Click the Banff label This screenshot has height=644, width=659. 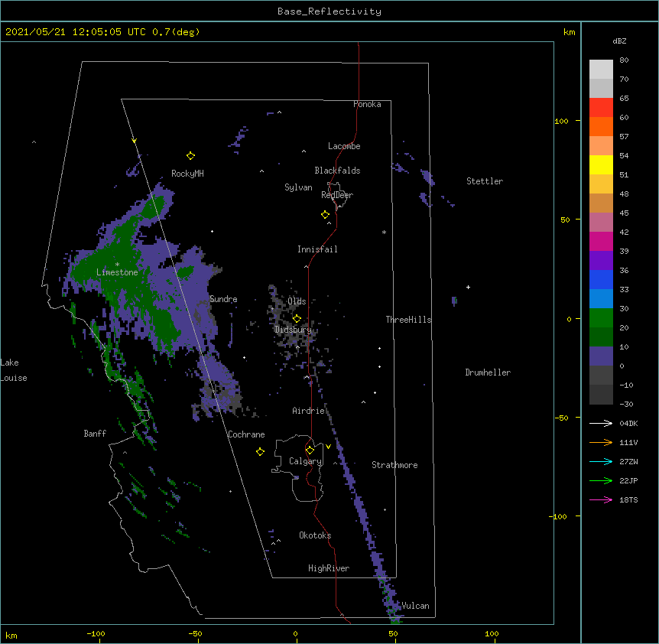click(x=95, y=434)
